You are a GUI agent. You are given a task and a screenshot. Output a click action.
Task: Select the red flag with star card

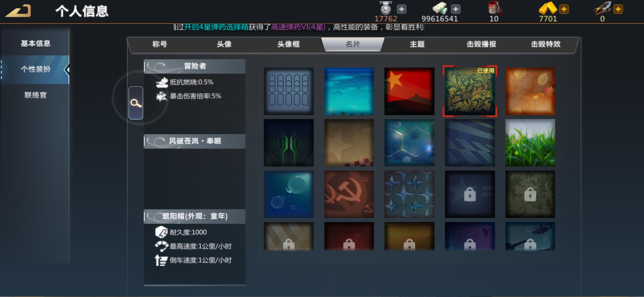[409, 91]
